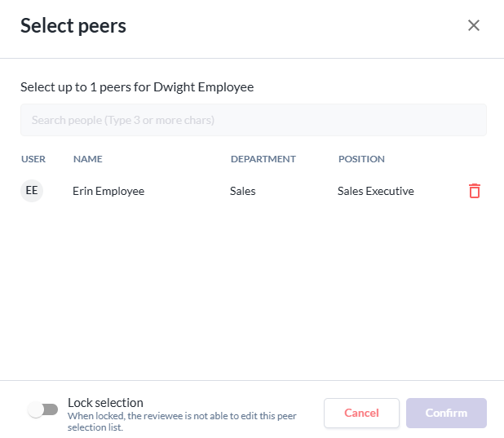
Task: Close the Select peers dialog
Action: point(474,25)
